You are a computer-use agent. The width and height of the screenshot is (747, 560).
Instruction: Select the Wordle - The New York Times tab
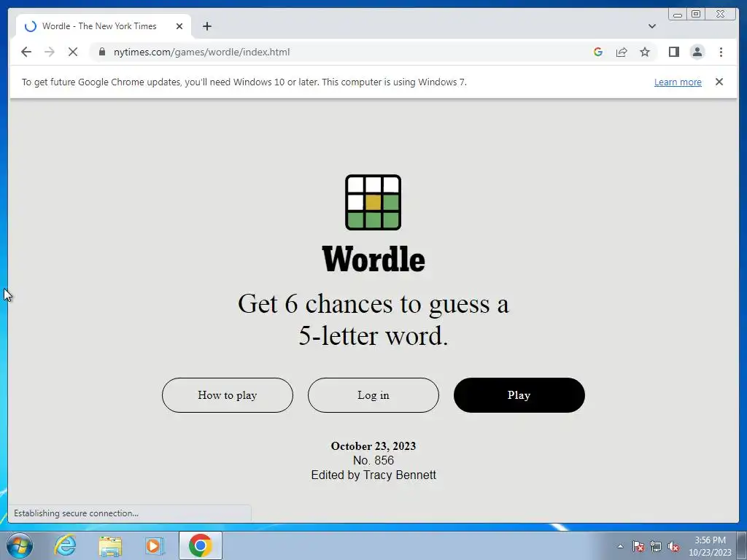click(104, 26)
